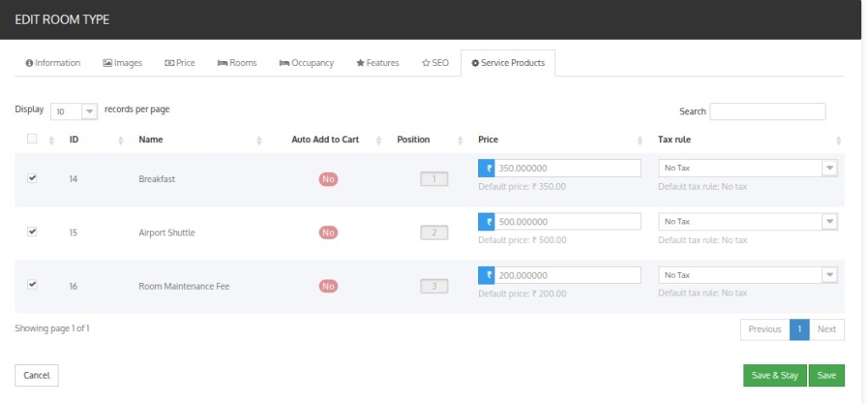Viewport: 868px width, 404px height.
Task: Uncheck the Breakfast row checkbox
Action: point(32,178)
